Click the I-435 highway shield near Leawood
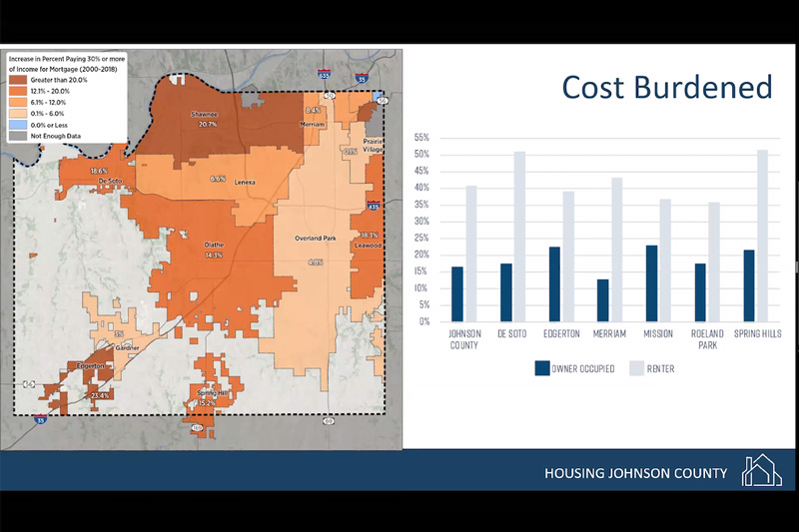This screenshot has height=532, width=799. point(373,207)
